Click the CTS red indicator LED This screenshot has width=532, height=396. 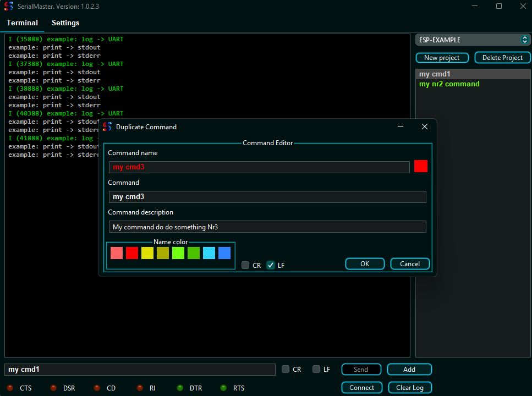coord(9,388)
